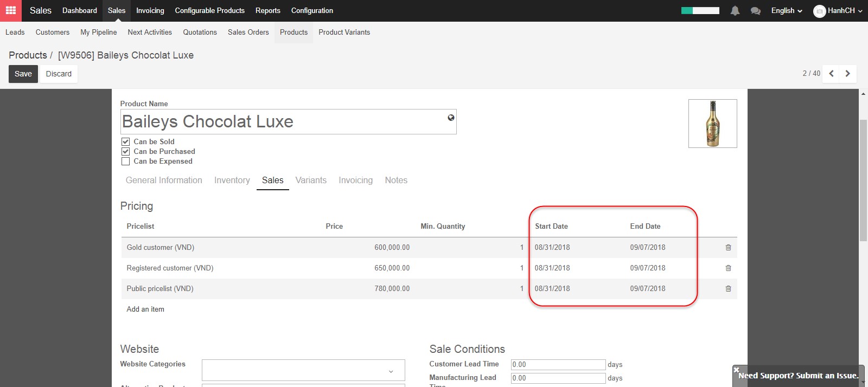Open the Sales top menu
The width and height of the screenshot is (868, 387).
point(117,11)
